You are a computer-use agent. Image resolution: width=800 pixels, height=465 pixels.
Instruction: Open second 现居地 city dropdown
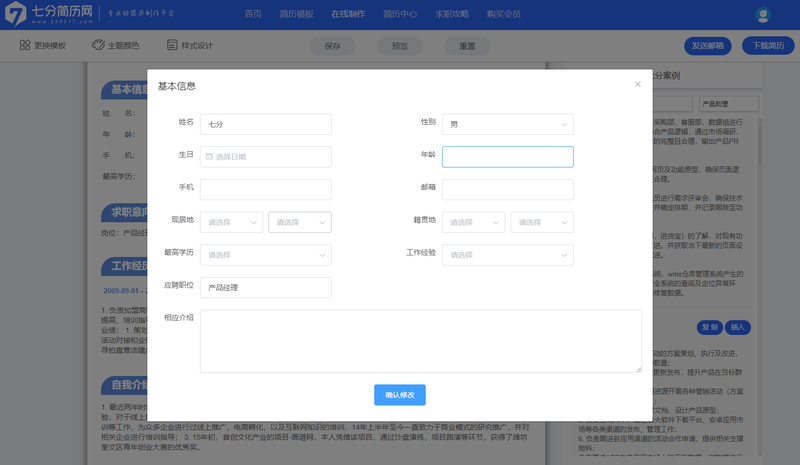pos(300,222)
